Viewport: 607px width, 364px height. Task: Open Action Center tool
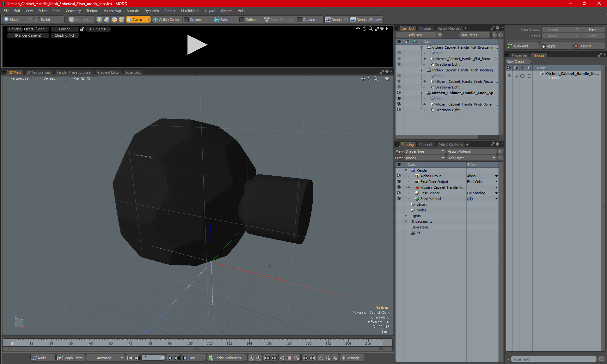(x=167, y=20)
